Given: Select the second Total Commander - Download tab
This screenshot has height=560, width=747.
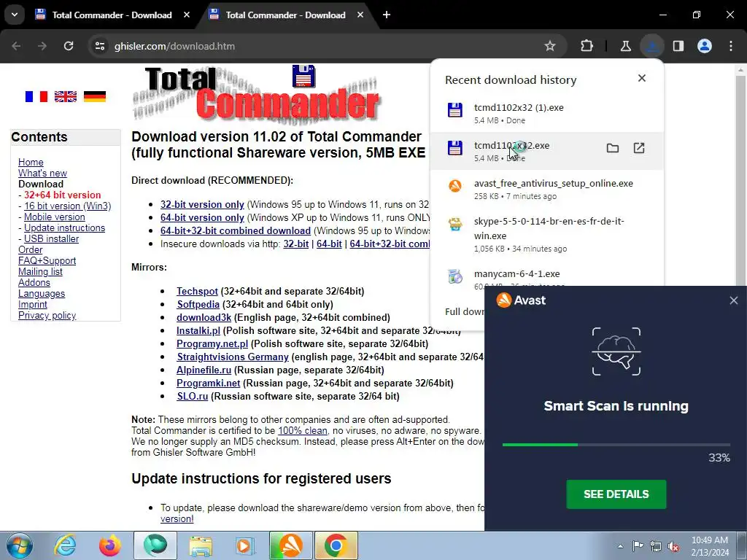Looking at the screenshot, I should pos(286,15).
